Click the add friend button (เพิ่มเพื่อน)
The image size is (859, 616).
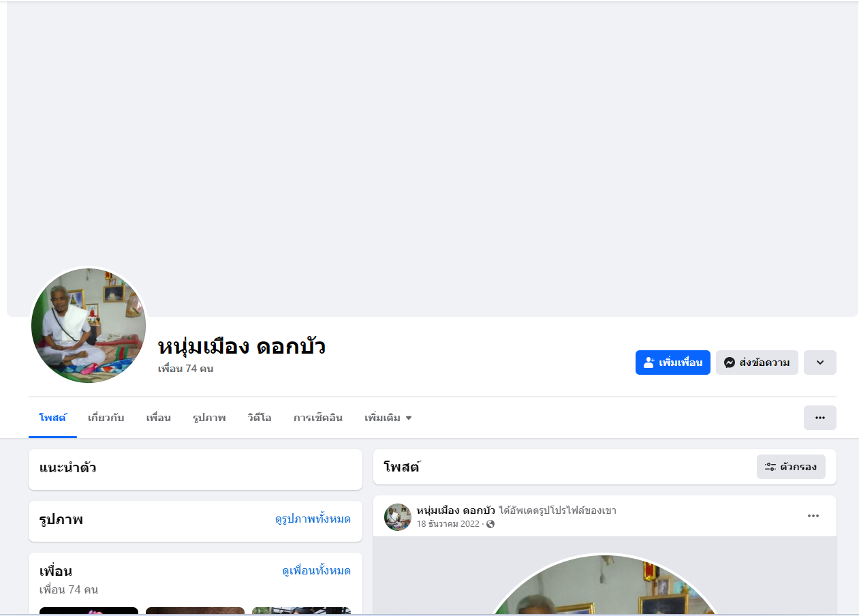click(x=672, y=363)
